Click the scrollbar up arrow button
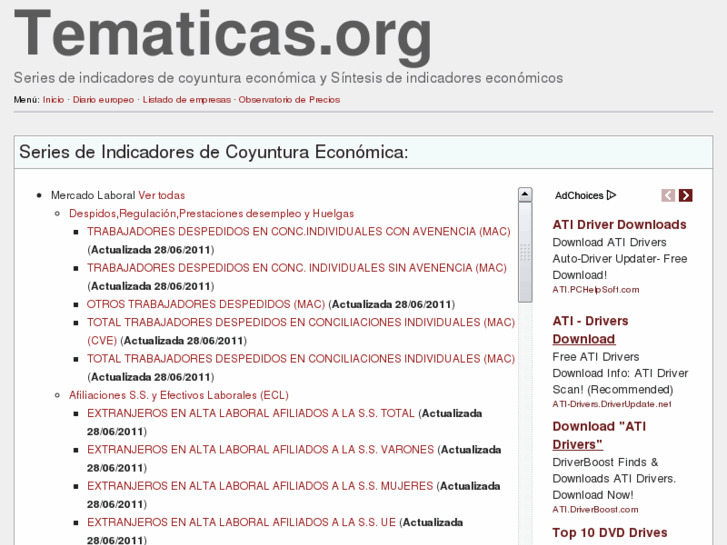727x545 pixels. pos(525,194)
